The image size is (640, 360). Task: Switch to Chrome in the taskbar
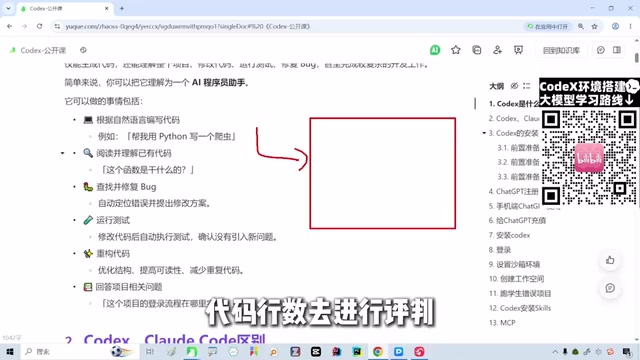(x=378, y=351)
